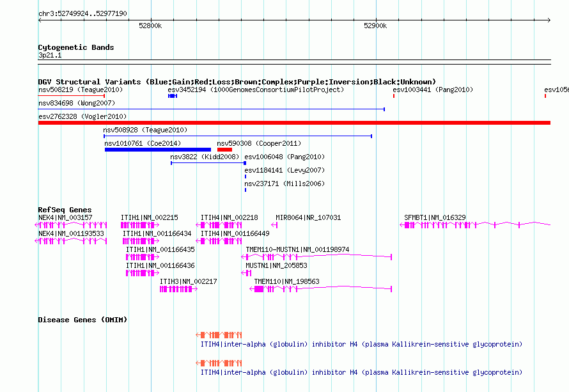Click nsv834698 (Wong2007) variant label
569x392 pixels.
click(x=77, y=103)
